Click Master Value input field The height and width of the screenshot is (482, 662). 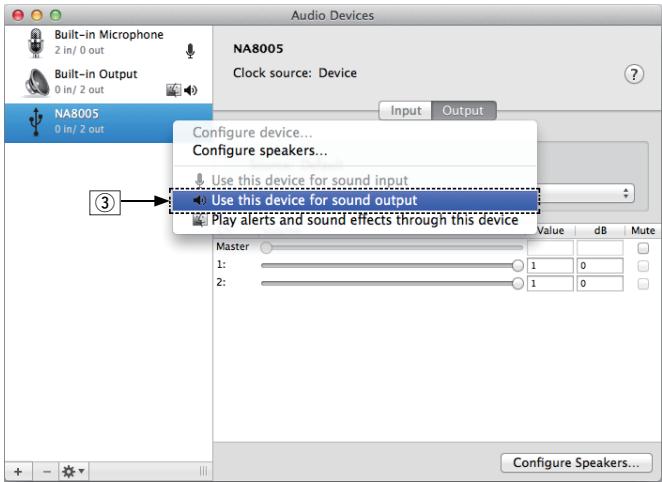pos(550,248)
